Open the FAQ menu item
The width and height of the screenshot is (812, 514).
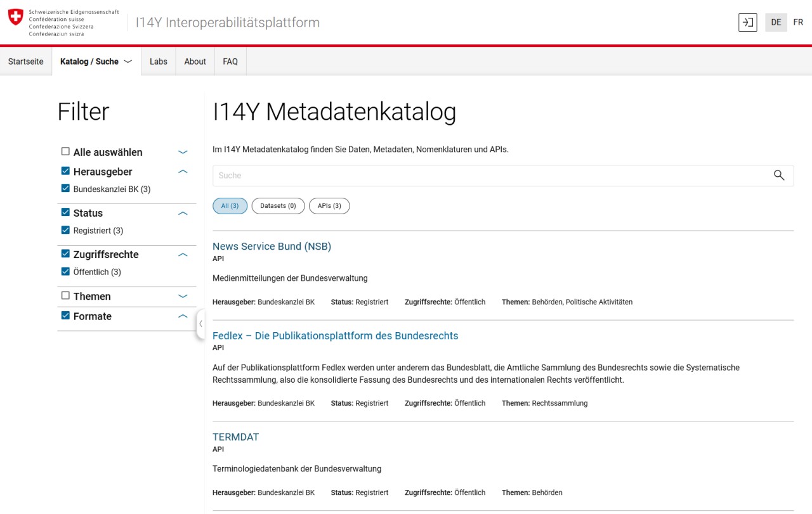230,61
